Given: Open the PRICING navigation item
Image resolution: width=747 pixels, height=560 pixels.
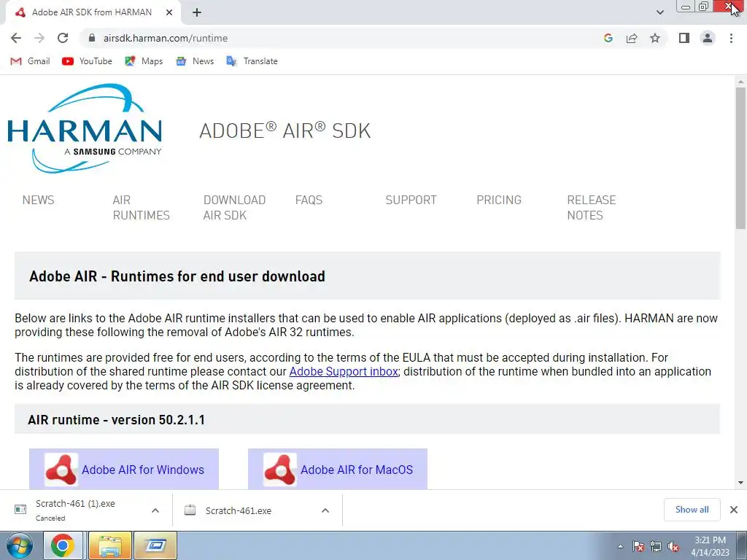Looking at the screenshot, I should pos(499,200).
